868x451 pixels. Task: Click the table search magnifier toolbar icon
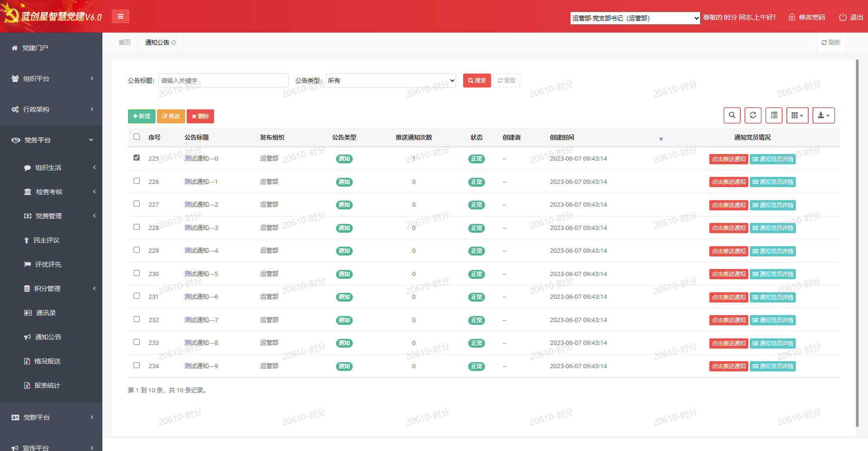pos(732,115)
